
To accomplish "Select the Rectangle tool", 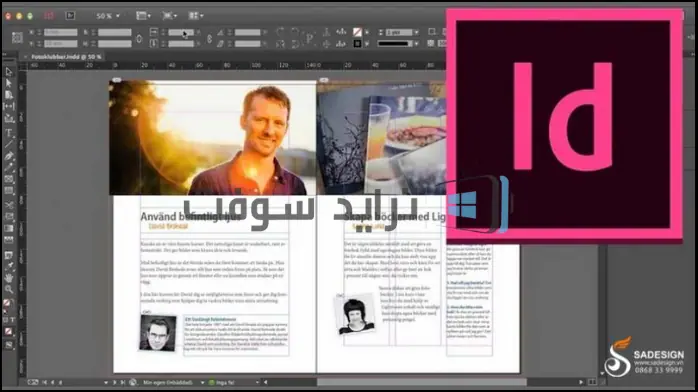I will tap(8, 191).
